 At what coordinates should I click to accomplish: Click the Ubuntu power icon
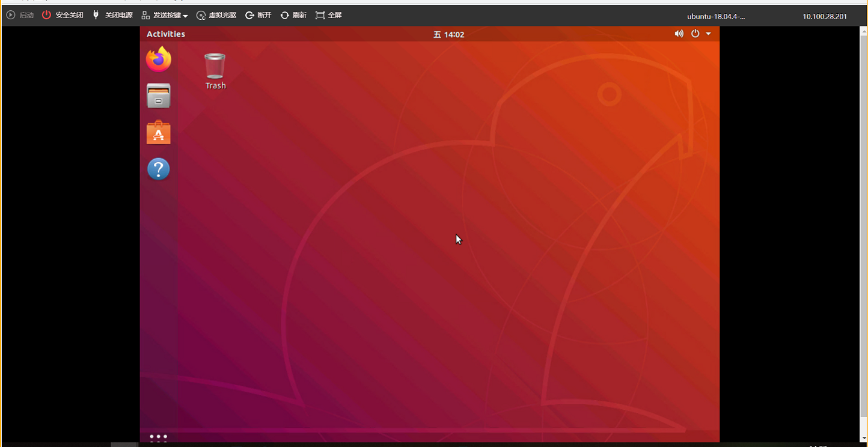(x=695, y=34)
